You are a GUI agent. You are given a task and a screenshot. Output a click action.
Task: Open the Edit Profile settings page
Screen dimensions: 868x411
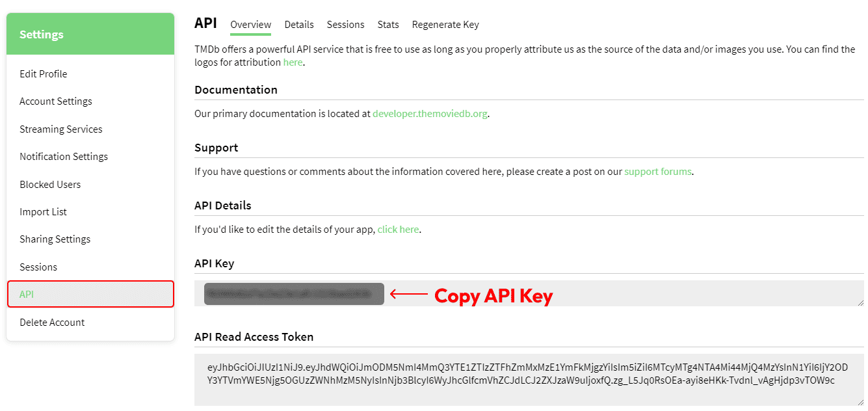[44, 74]
